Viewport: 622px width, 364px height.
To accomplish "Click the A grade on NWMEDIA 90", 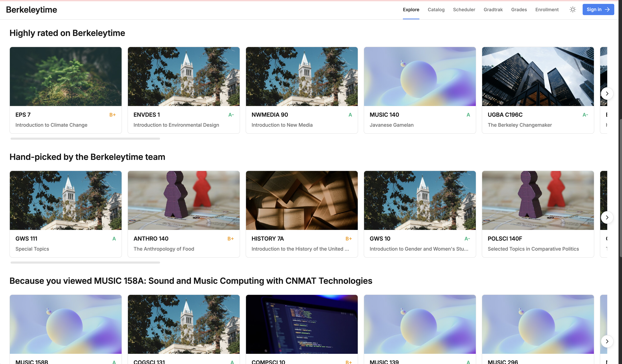I will [x=350, y=115].
